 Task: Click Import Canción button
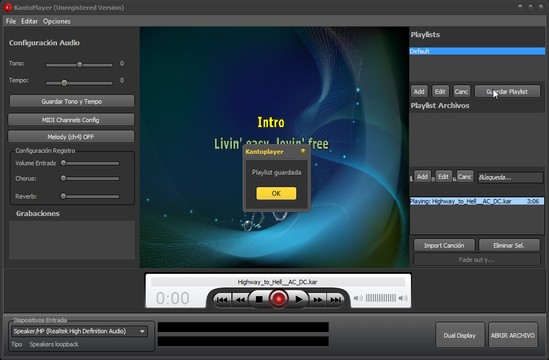[x=444, y=245]
